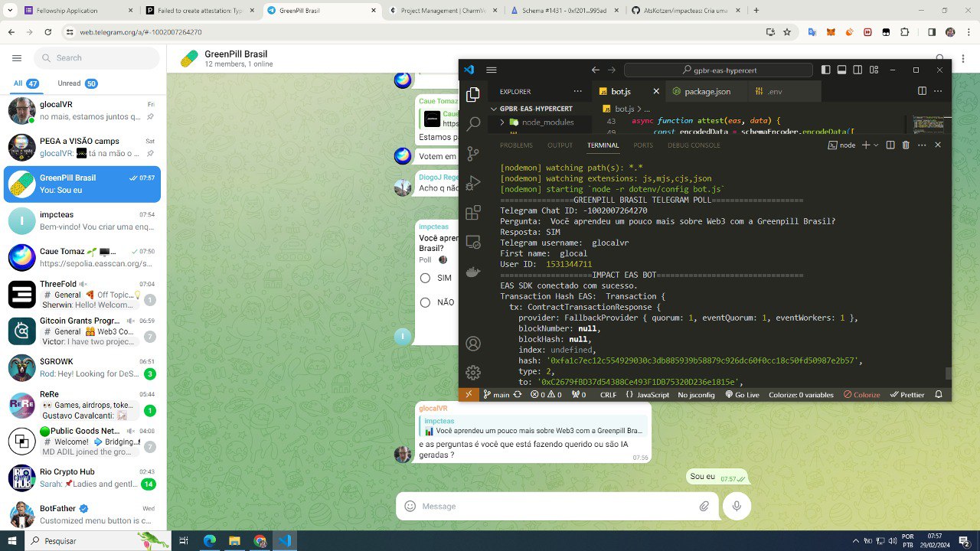Toggle Colorize in status bar
This screenshot has height=551, width=980.
[861, 395]
